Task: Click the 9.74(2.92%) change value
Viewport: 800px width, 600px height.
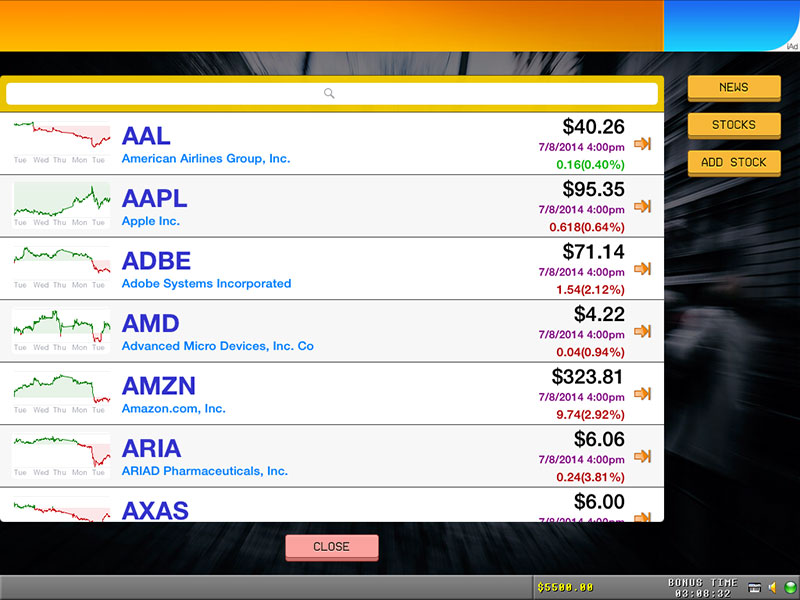Action: pos(590,415)
